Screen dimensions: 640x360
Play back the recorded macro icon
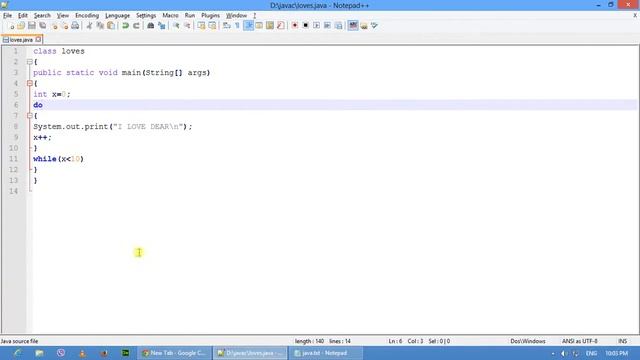[x=316, y=26]
